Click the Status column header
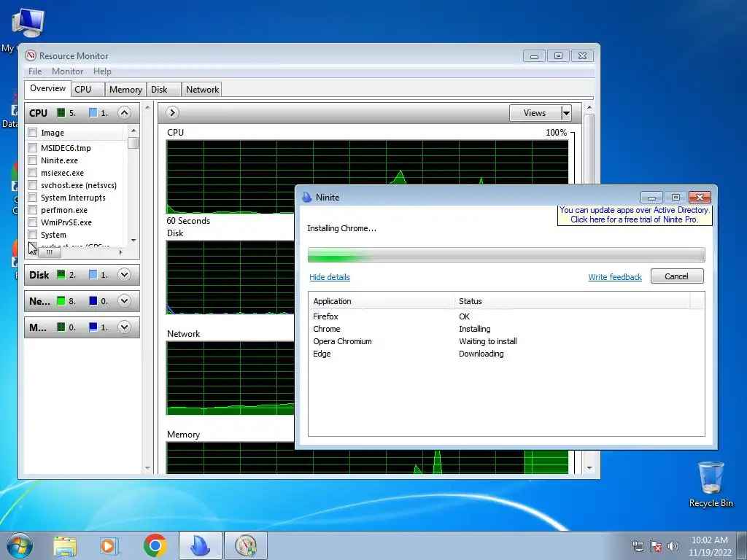The width and height of the screenshot is (747, 560). (572, 301)
